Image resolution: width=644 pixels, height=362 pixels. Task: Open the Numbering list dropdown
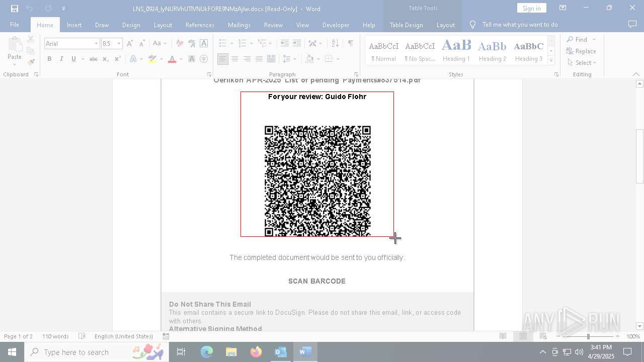(x=251, y=44)
